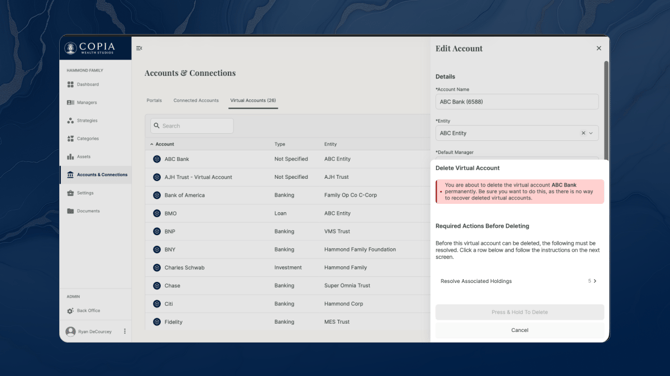Click the Hammond Corp entity cell
Viewport: 670px width, 376px height.
coord(344,304)
